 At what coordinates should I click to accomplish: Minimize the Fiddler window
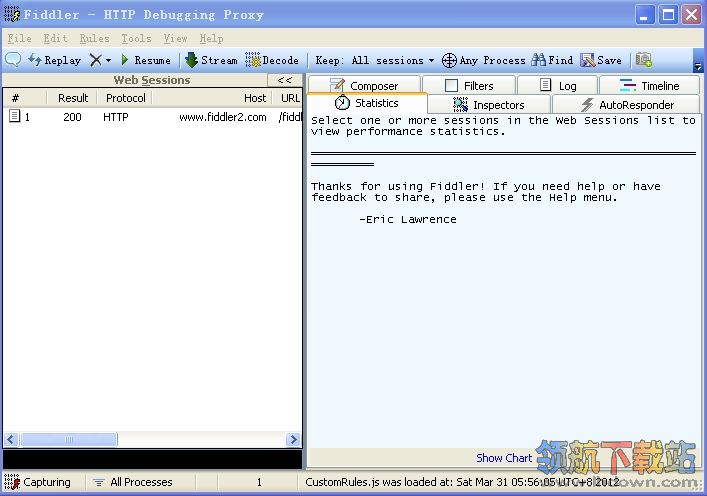coord(645,15)
